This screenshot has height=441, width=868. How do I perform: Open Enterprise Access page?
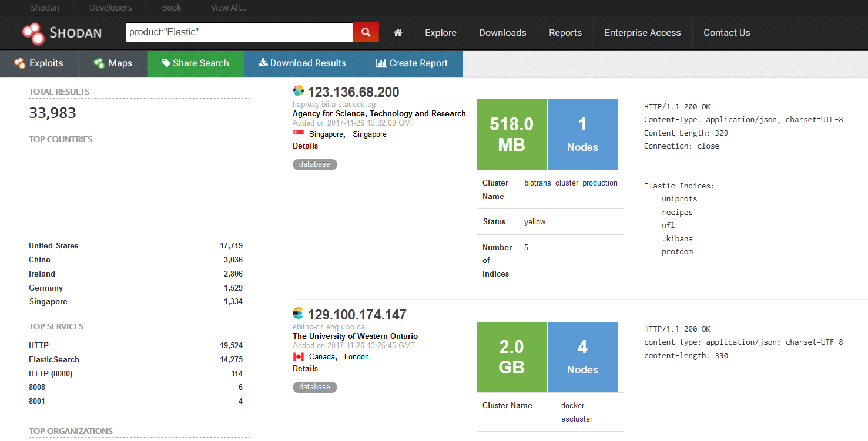point(642,33)
